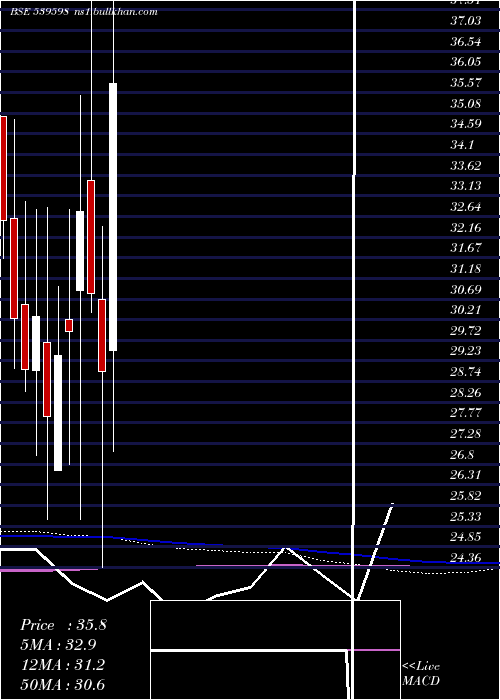Image resolution: width=500 pixels, height=700 pixels.
Task: Click the 27.28 axis label
Action: [466, 434]
